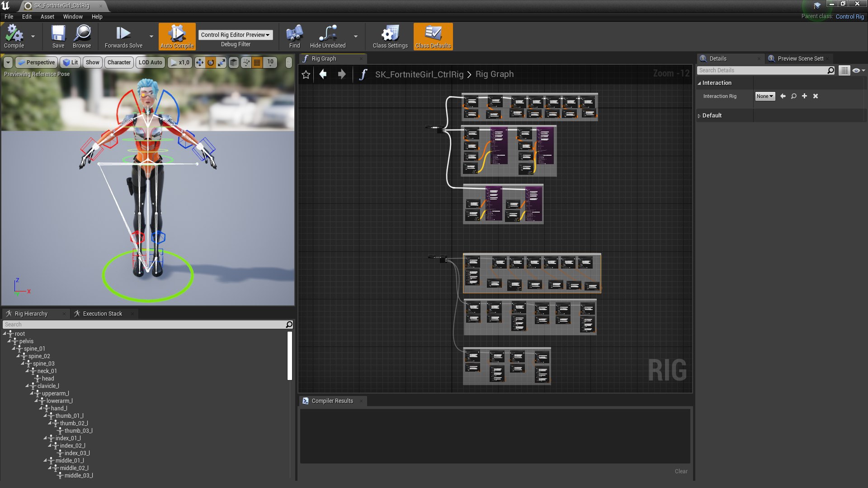Collapse the Interaction section

click(699, 83)
